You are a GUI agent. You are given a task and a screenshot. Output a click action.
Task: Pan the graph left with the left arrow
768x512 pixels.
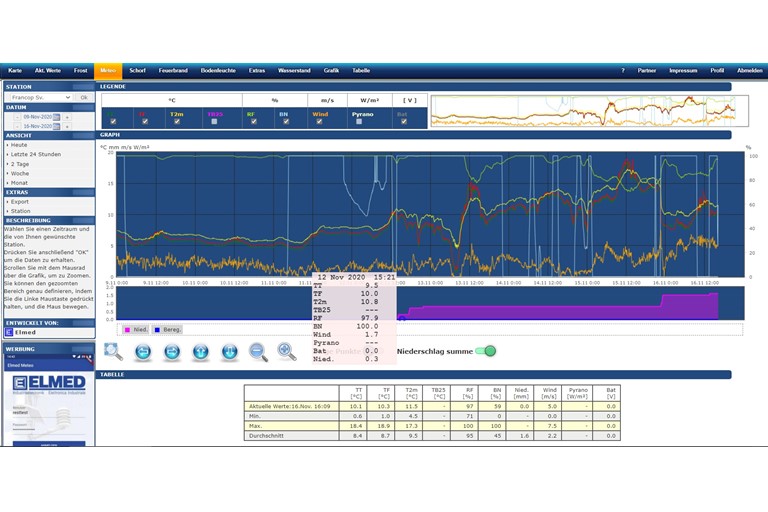(143, 352)
